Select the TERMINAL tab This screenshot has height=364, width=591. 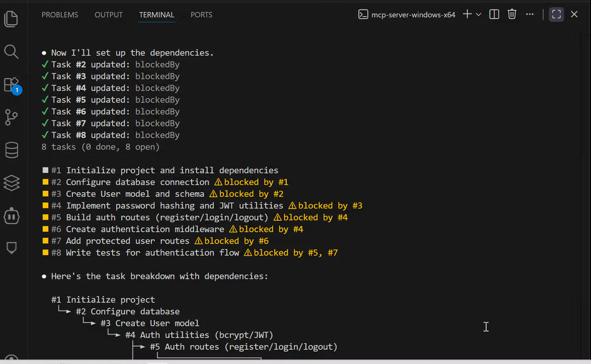point(157,15)
